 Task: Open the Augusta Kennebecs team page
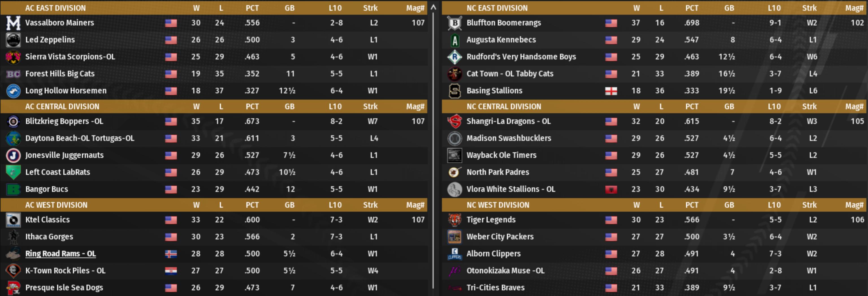pyautogui.click(x=501, y=40)
